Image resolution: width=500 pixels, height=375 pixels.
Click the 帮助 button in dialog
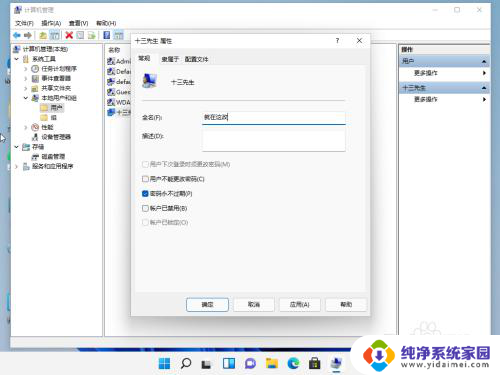346,305
